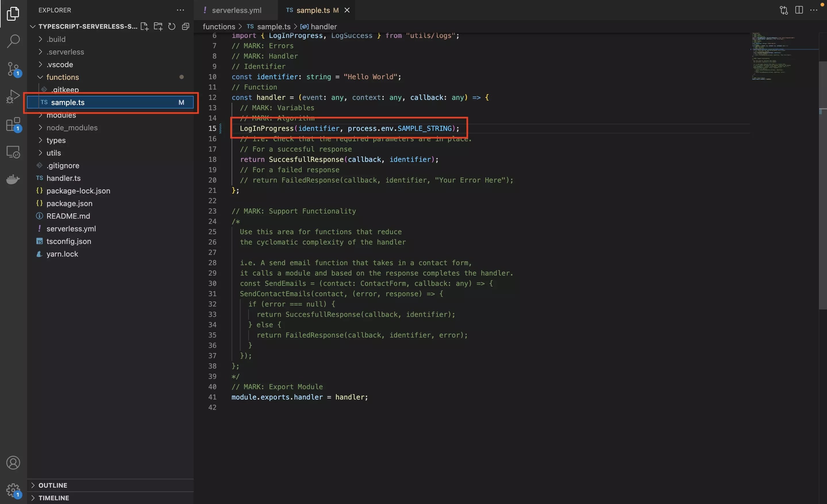This screenshot has width=827, height=504.
Task: Select yarn.lock in the Explorer
Action: tap(61, 254)
